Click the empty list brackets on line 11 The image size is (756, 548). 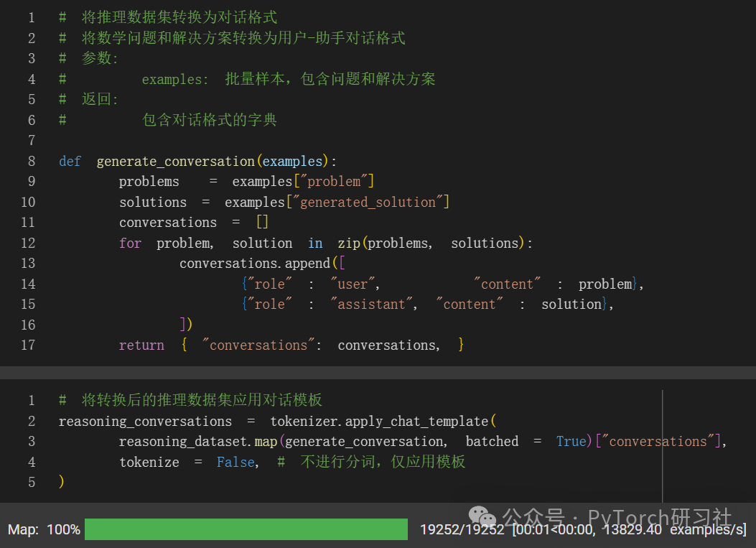[x=262, y=223]
